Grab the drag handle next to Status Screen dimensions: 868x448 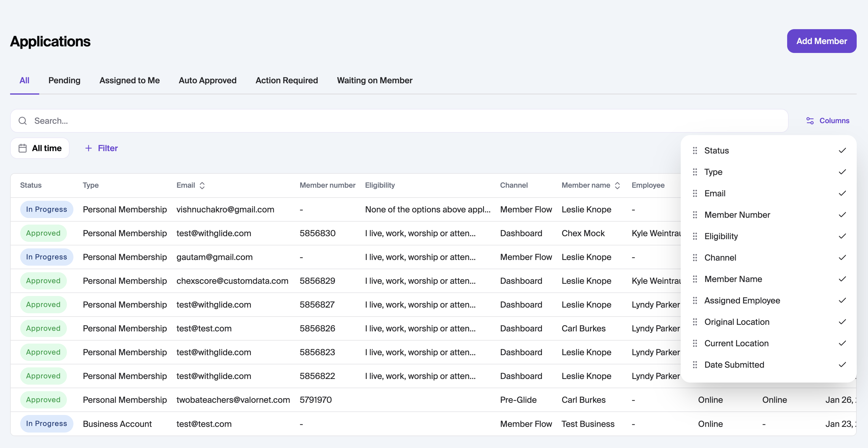(x=695, y=151)
